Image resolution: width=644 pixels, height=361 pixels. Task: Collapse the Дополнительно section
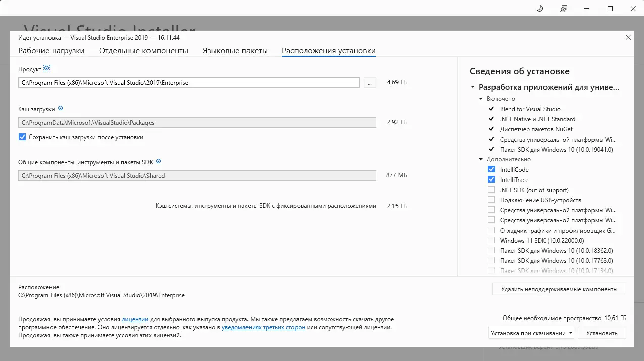tap(481, 159)
